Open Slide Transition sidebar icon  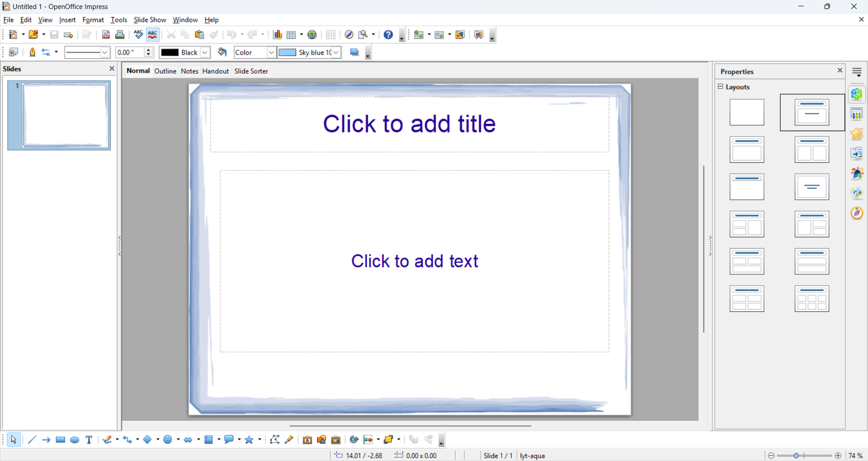coord(857,154)
